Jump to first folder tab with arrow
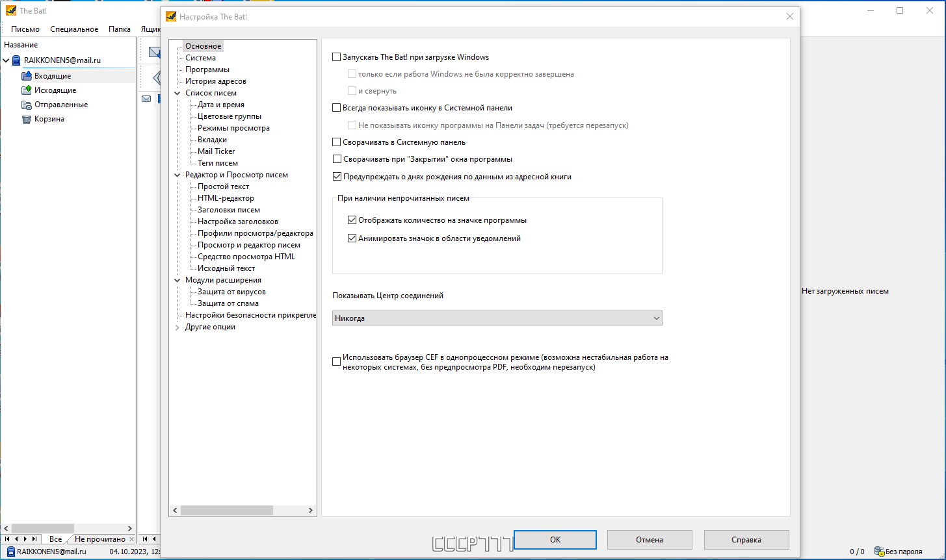This screenshot has height=560, width=946. point(7,539)
